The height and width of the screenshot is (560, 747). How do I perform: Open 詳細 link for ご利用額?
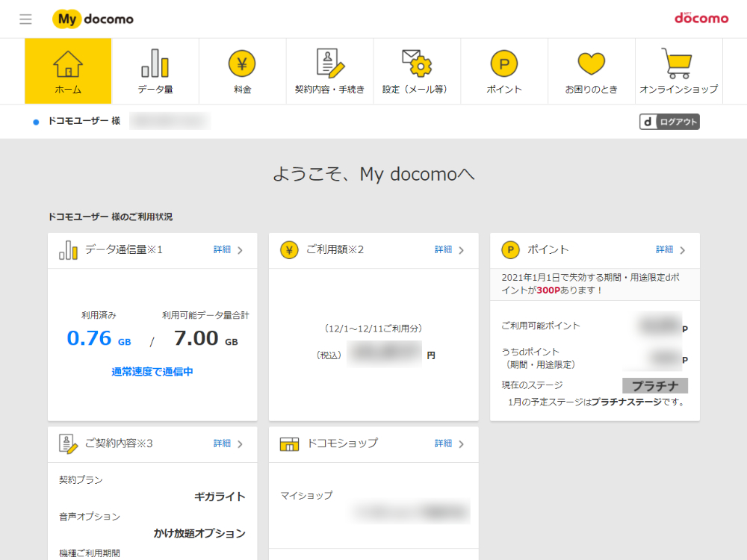(x=443, y=249)
